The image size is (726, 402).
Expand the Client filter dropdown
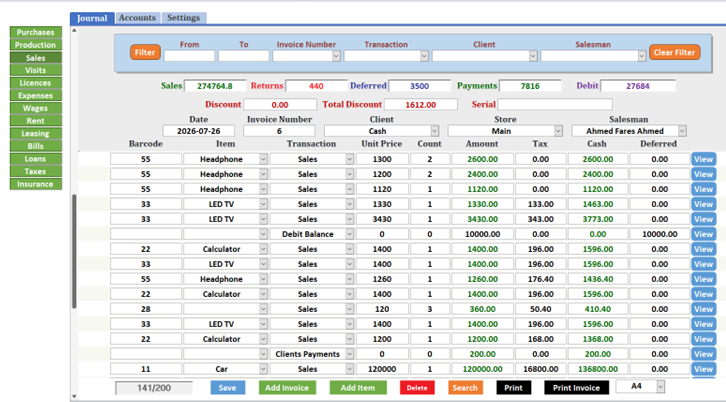(533, 56)
